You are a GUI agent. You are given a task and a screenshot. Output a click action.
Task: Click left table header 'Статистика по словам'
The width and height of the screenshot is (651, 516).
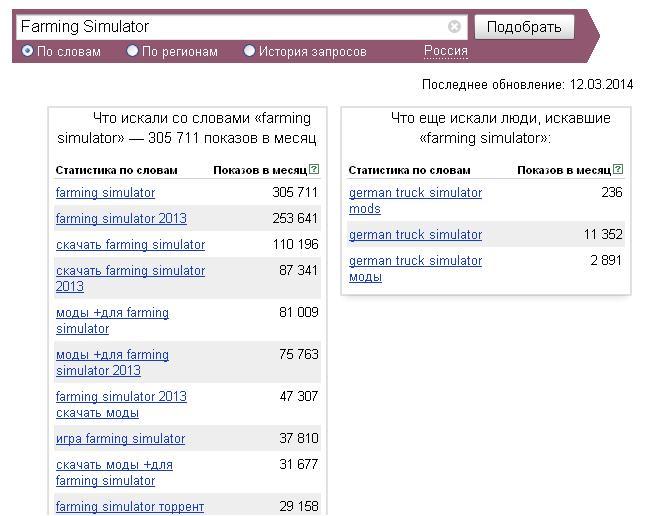[x=117, y=170]
